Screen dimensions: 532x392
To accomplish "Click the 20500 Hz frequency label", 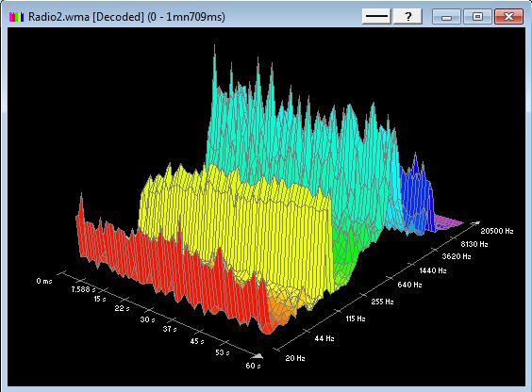I will click(497, 231).
